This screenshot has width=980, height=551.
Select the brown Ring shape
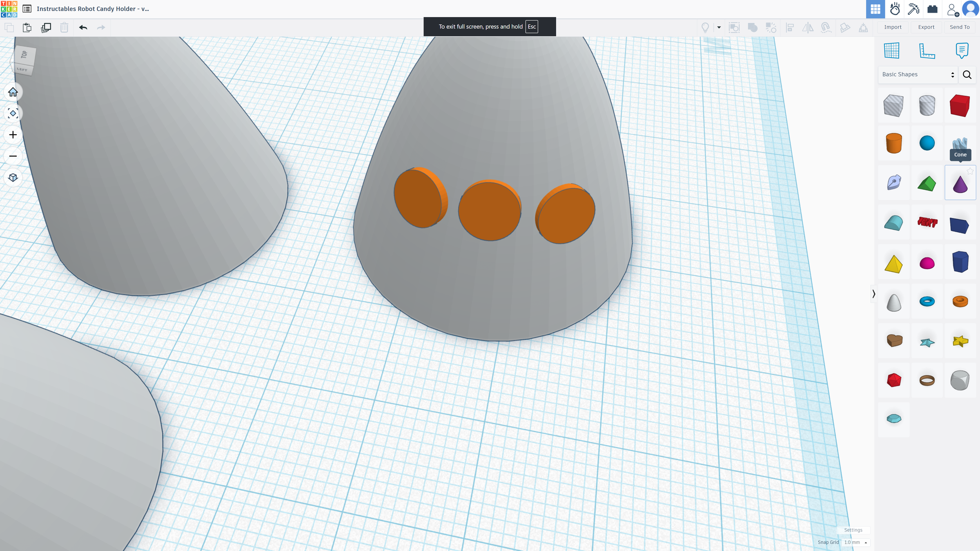pos(927,380)
